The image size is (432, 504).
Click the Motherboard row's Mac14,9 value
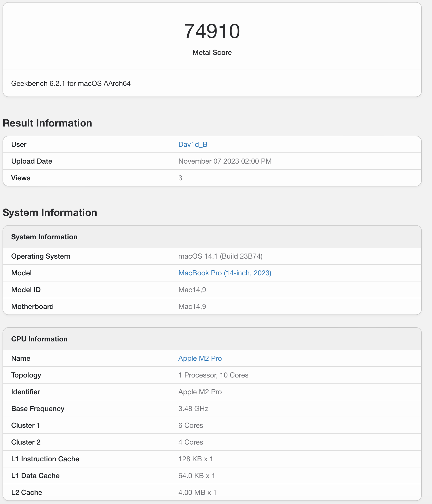click(192, 306)
